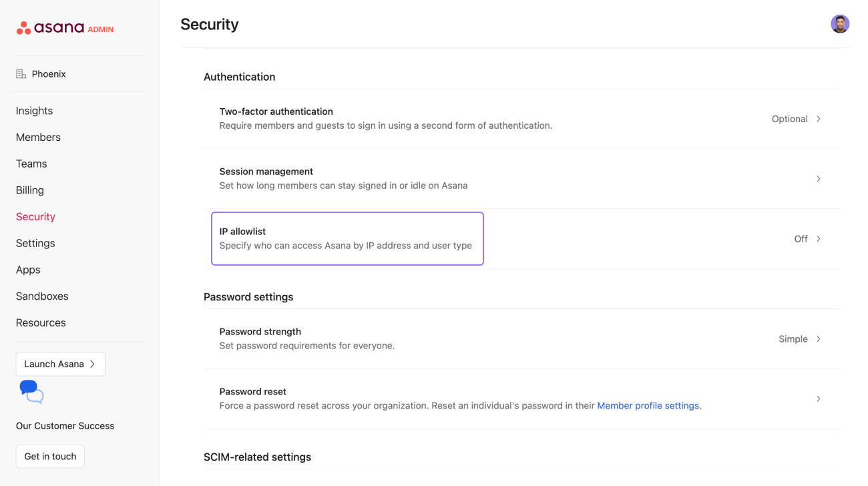Expand the Two-factor authentication setting
Image resolution: width=868 pixels, height=486 pixels.
click(x=521, y=118)
